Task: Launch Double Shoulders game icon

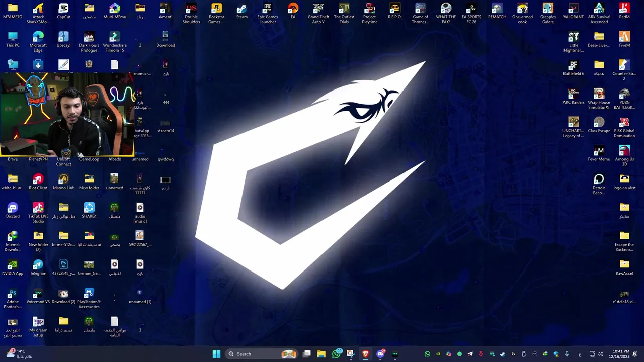Action: [x=191, y=13]
